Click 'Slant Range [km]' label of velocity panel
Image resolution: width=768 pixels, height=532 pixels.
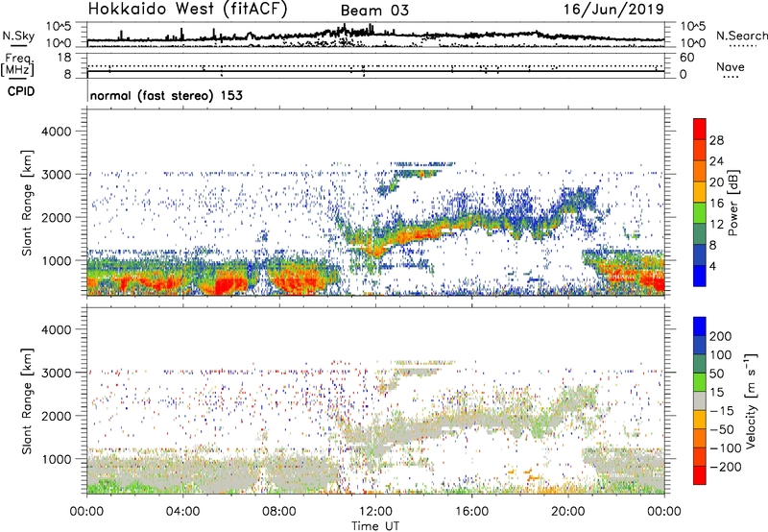pyautogui.click(x=27, y=401)
